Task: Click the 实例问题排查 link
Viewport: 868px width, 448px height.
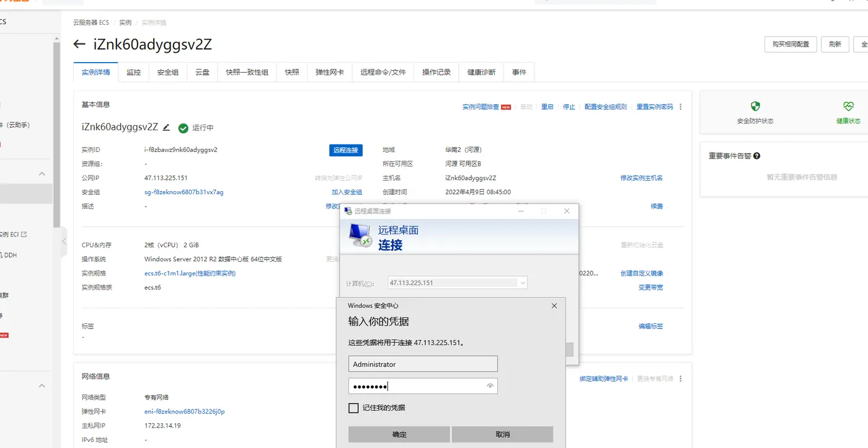Action: pos(480,107)
